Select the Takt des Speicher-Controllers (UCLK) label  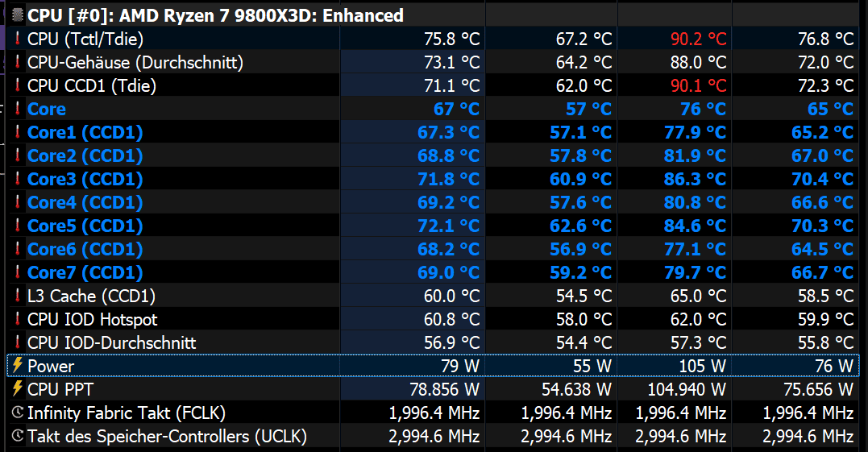point(167,436)
